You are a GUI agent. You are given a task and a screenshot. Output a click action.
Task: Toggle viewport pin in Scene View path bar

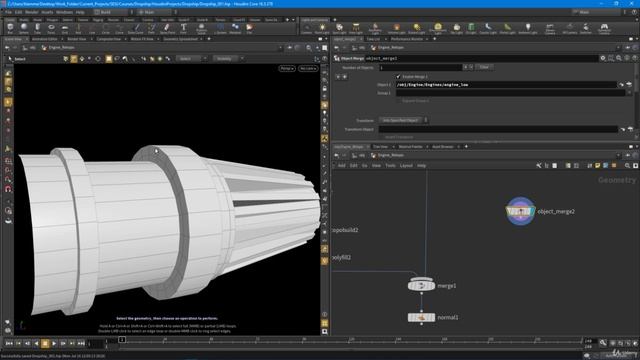coord(289,48)
